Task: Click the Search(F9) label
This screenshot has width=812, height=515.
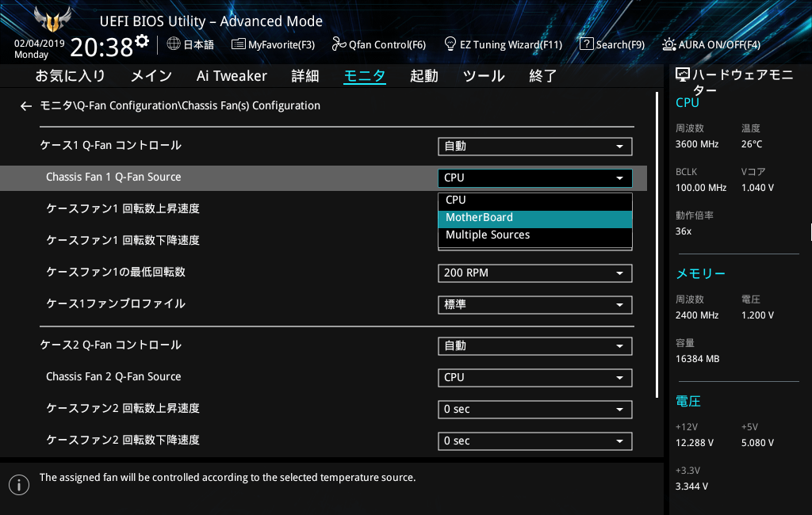Action: click(620, 45)
